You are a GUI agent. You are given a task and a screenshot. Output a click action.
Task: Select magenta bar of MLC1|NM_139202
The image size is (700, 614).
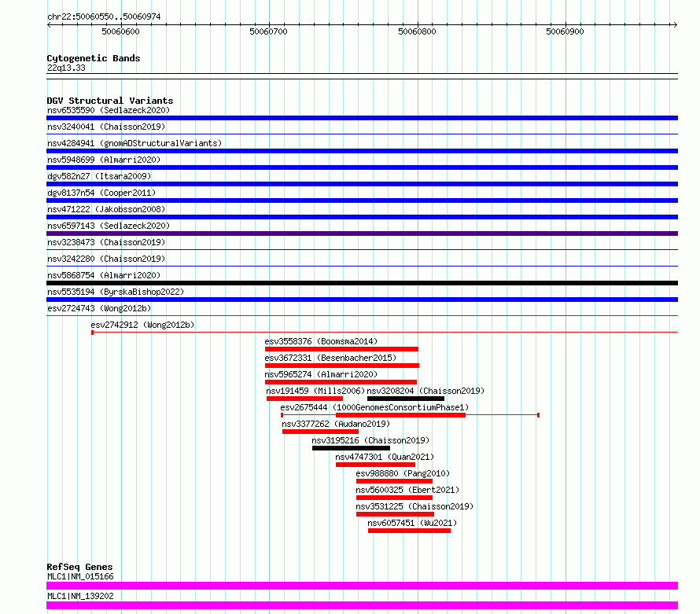[362, 605]
